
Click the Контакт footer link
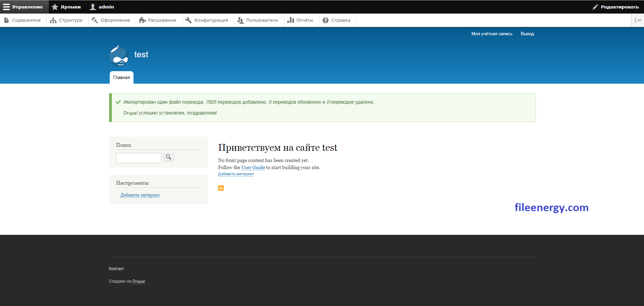tap(116, 269)
